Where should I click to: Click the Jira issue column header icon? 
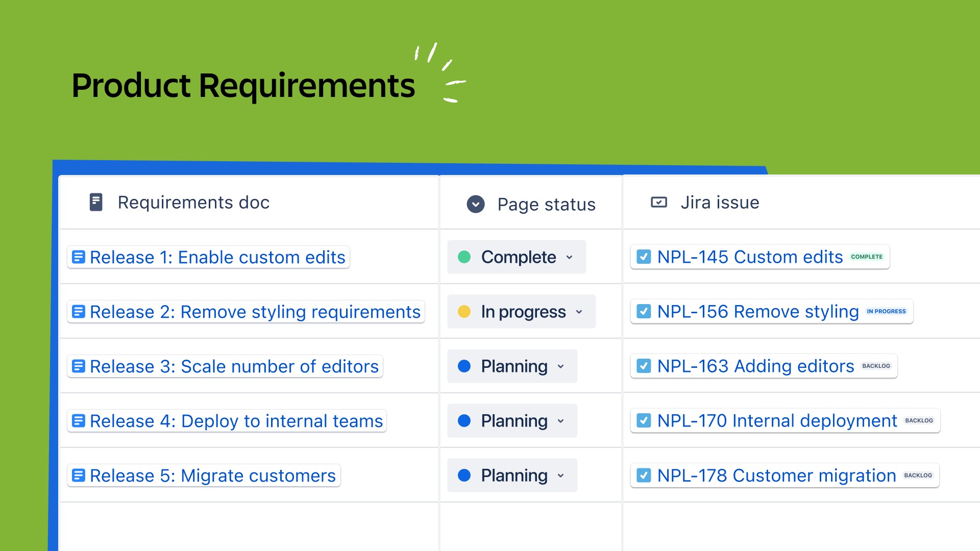click(658, 202)
